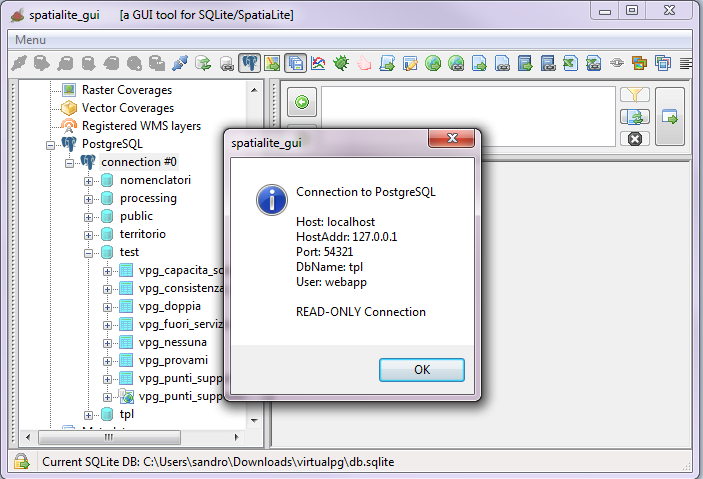Select Raster Coverages in the tree
The image size is (703, 479).
click(127, 90)
